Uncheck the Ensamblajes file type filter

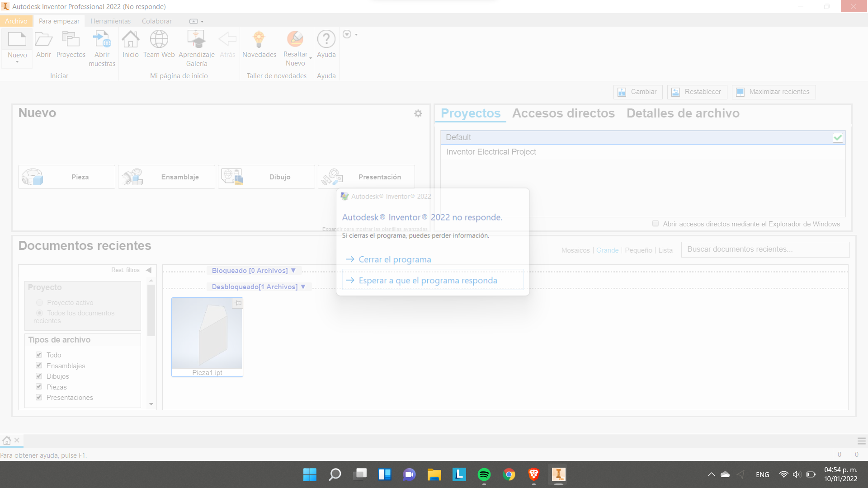[39, 365]
